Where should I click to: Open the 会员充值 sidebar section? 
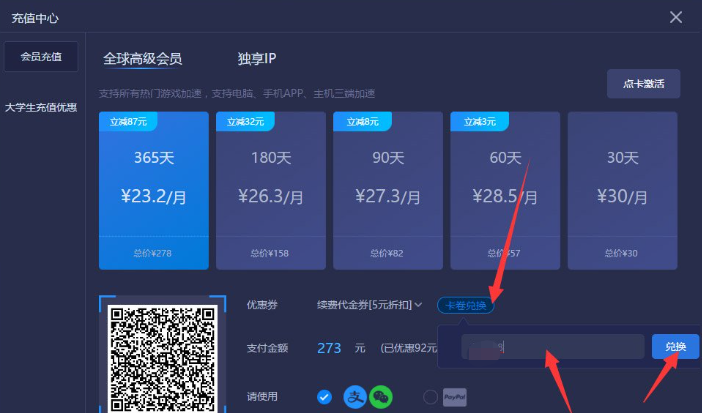pos(41,56)
